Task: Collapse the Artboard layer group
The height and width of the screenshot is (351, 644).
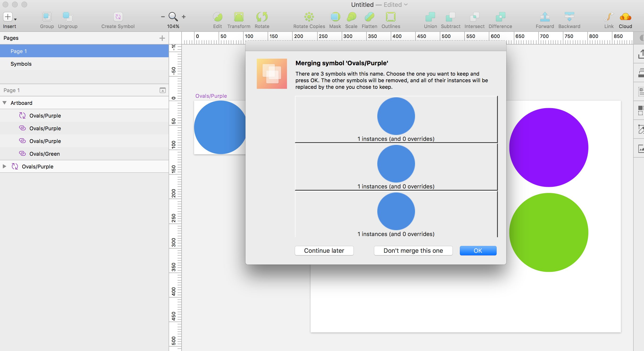Action: [4, 103]
